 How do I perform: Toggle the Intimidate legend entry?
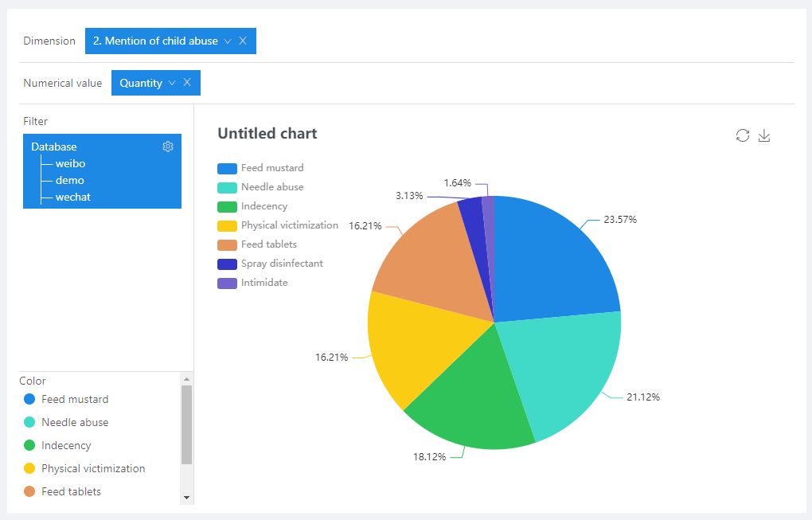click(253, 283)
